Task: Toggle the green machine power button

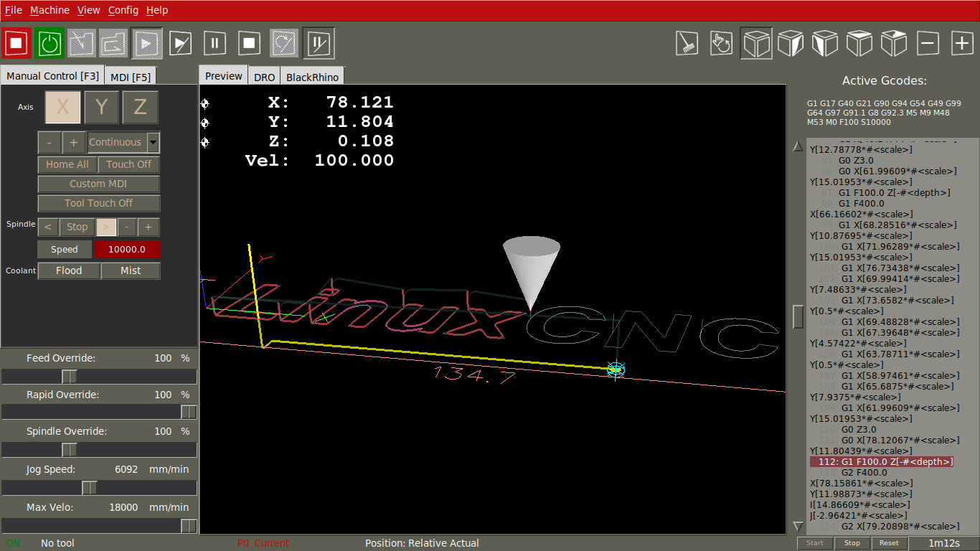Action: click(x=50, y=44)
